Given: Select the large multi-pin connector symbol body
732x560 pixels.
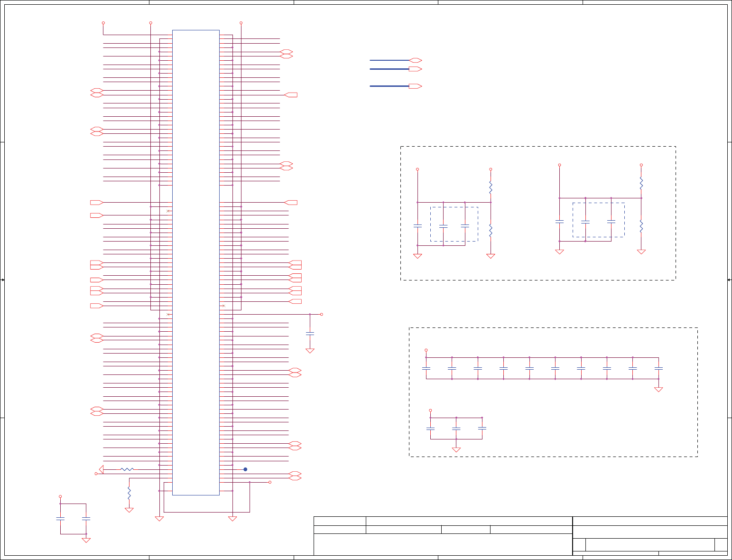Looking at the screenshot, I should (196, 262).
